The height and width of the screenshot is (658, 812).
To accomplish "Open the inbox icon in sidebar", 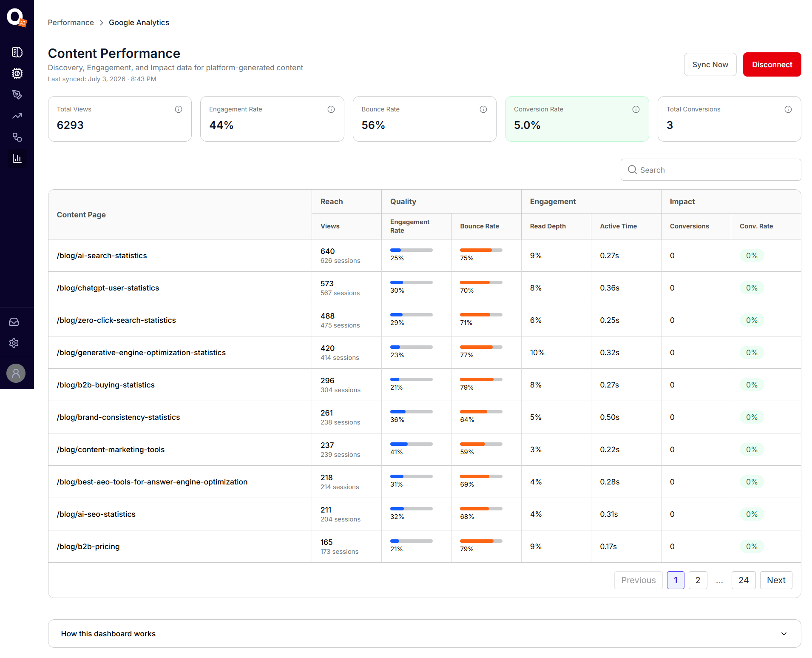I will coord(14,322).
